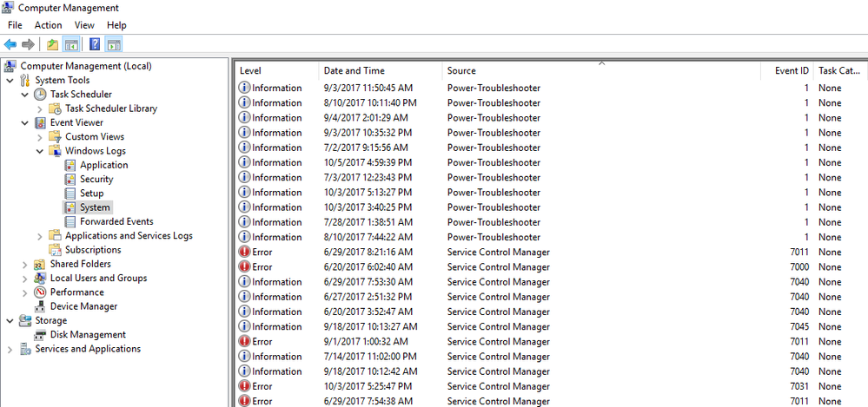Image resolution: width=868 pixels, height=407 pixels.
Task: Click the Disk Management drive icon
Action: pyautogui.click(x=41, y=335)
